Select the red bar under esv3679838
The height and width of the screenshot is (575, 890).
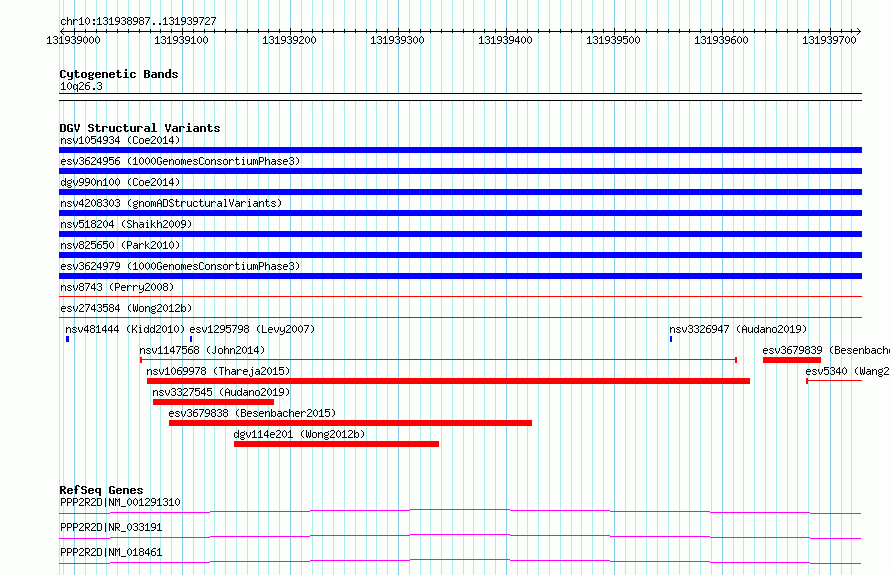pyautogui.click(x=350, y=423)
